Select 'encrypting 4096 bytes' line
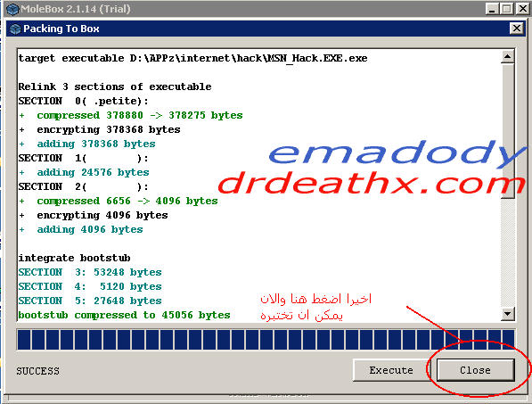532x404 pixels. click(x=93, y=215)
